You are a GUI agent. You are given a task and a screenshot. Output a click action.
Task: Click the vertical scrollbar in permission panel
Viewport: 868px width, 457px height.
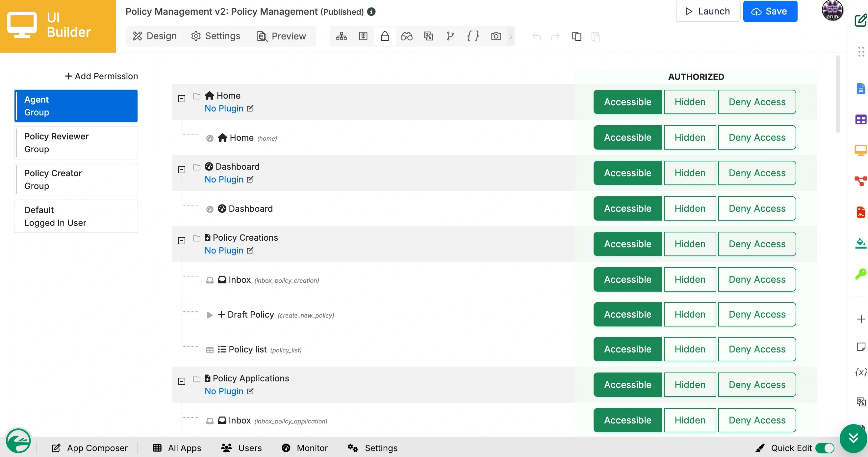837,94
